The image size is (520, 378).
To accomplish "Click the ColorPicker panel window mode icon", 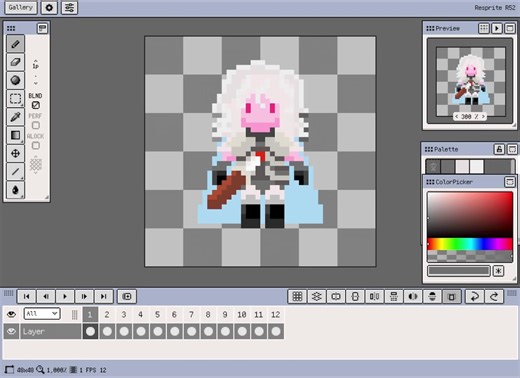I will (x=510, y=182).
